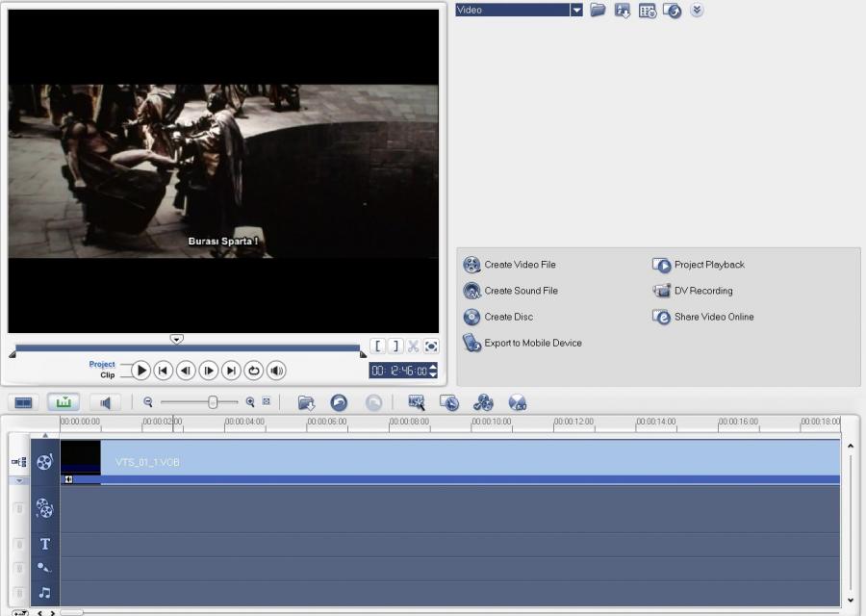
Task: Jump to start with Home button
Action: [x=163, y=371]
